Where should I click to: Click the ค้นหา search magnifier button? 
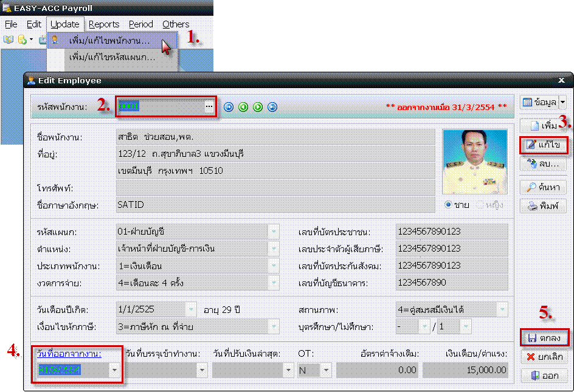pos(544,187)
